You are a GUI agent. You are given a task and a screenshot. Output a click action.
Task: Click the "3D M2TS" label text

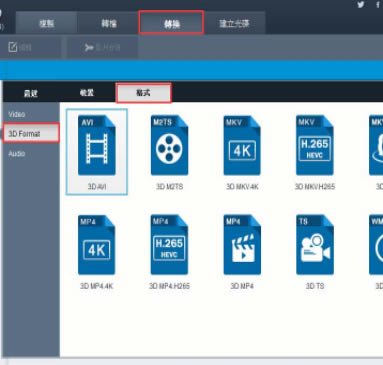pos(170,187)
